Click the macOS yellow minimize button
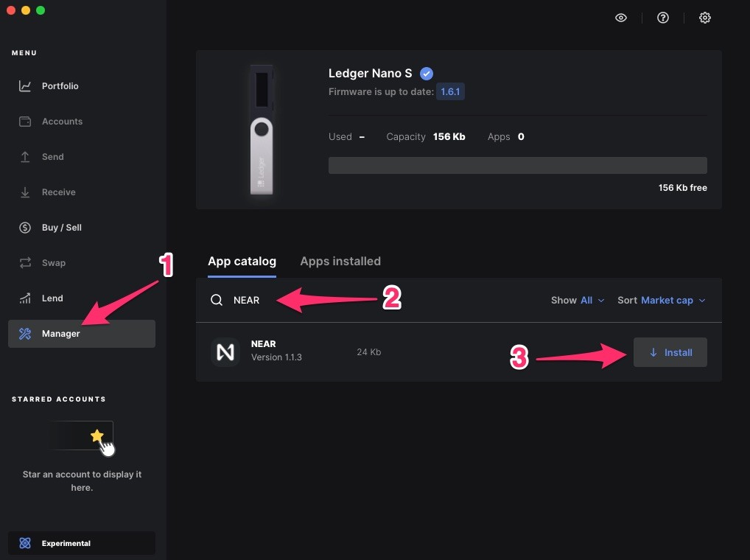 [26, 10]
